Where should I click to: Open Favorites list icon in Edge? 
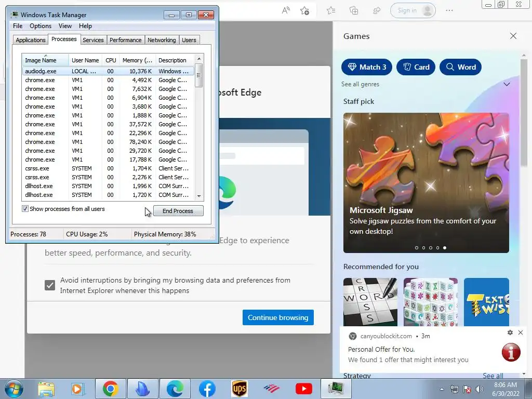[x=331, y=10]
